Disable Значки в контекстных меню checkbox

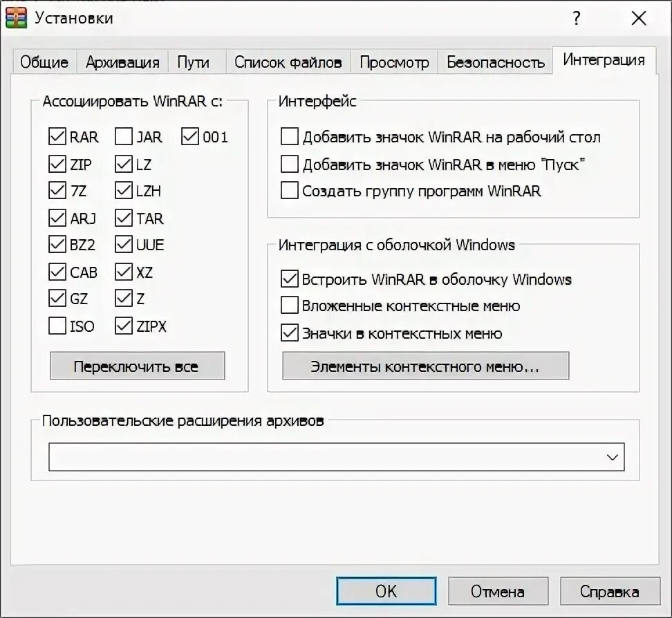click(x=290, y=333)
